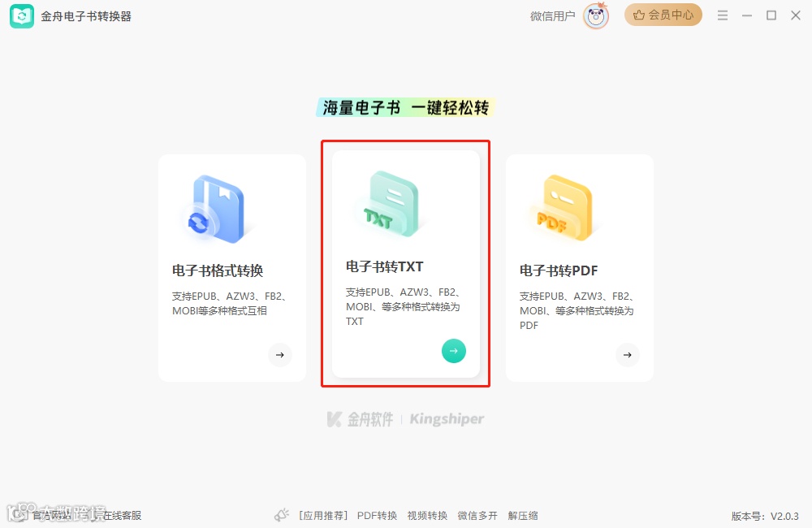
Task: Close the converter window
Action: click(x=796, y=15)
